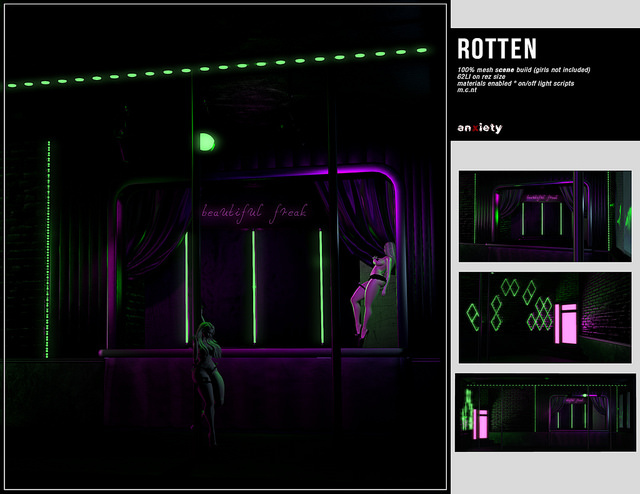This screenshot has width=640, height=494.
Task: Click the '62LI on rez size' text
Action: (481, 77)
